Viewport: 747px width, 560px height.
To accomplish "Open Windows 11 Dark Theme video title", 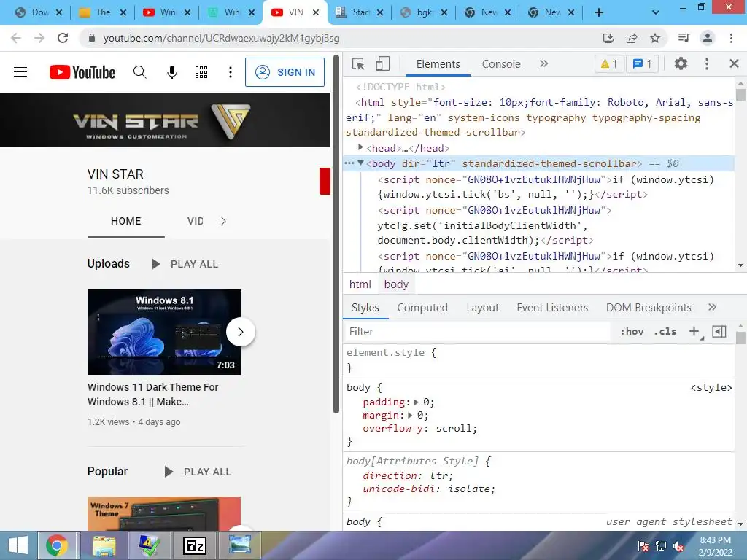I will pyautogui.click(x=152, y=394).
